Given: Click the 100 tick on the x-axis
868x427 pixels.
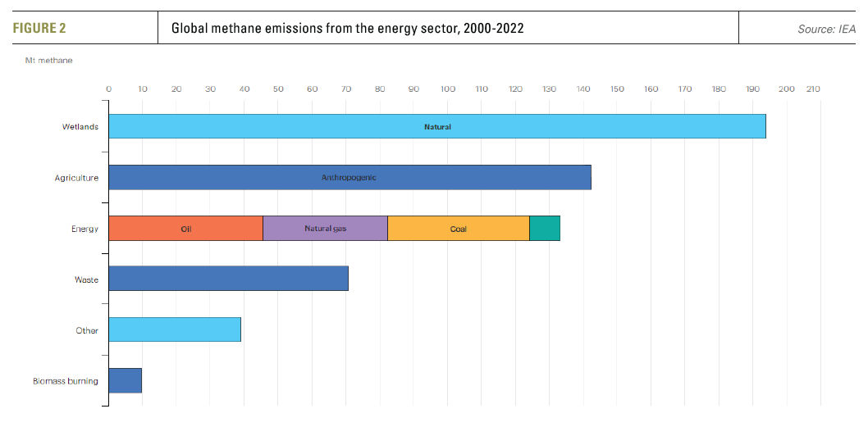Looking at the screenshot, I should pyautogui.click(x=447, y=89).
